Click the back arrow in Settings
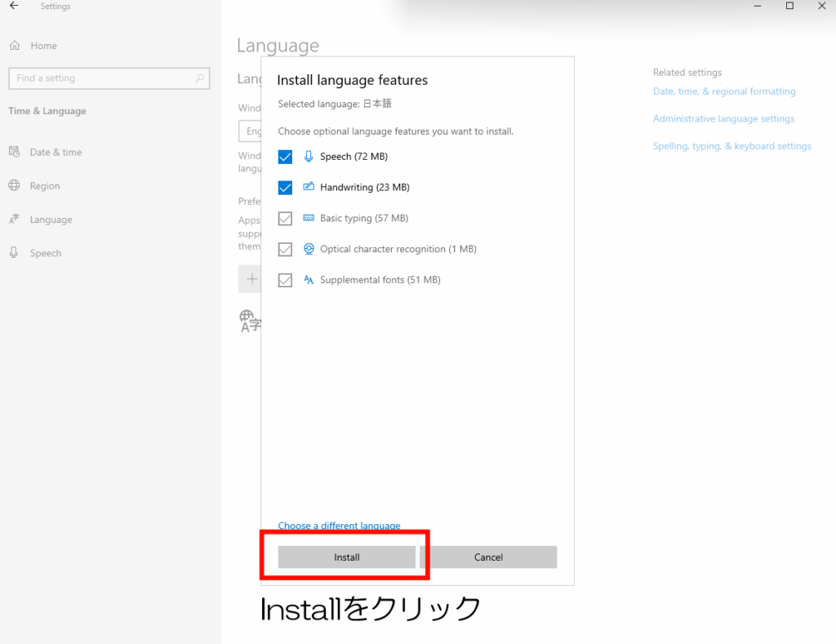This screenshot has height=644, width=836. coord(14,7)
